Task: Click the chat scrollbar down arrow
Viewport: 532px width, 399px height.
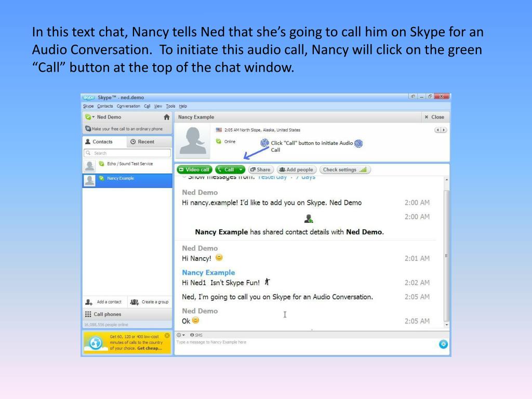Action: [446, 325]
